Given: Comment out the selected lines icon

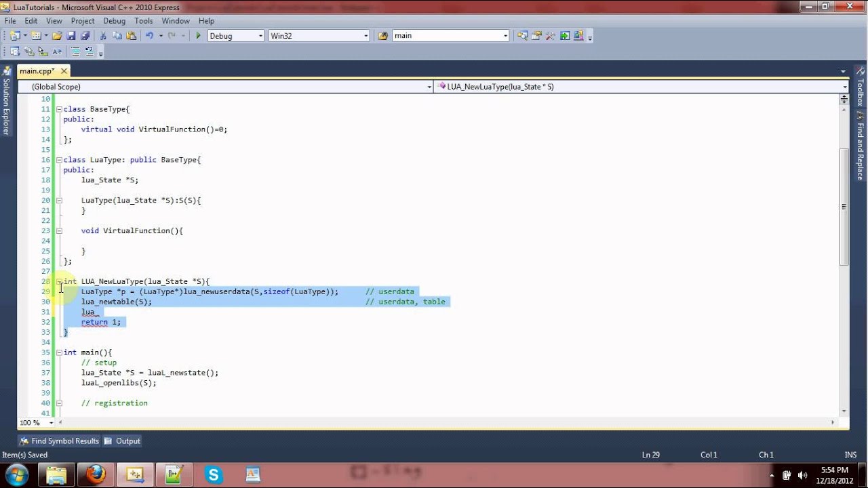Looking at the screenshot, I should [x=75, y=52].
